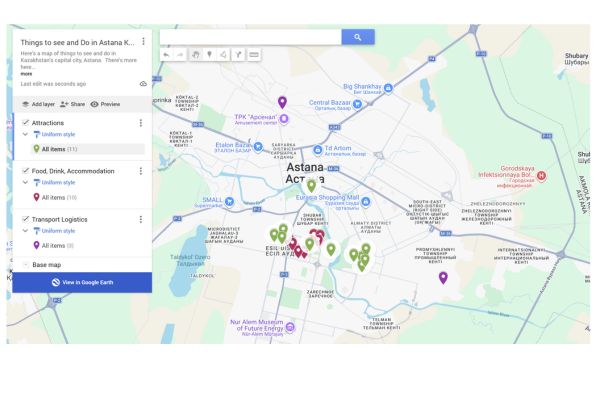The height and width of the screenshot is (400, 600).
Task: Expand description with the more link
Action: pyautogui.click(x=26, y=74)
